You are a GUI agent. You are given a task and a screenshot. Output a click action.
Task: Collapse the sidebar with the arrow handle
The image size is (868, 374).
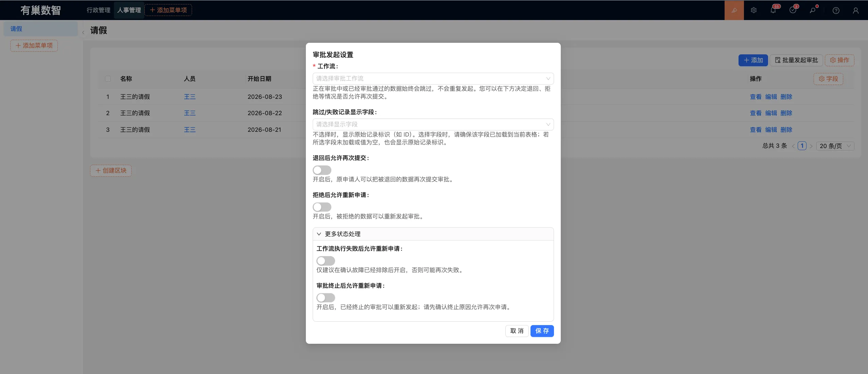click(x=83, y=33)
